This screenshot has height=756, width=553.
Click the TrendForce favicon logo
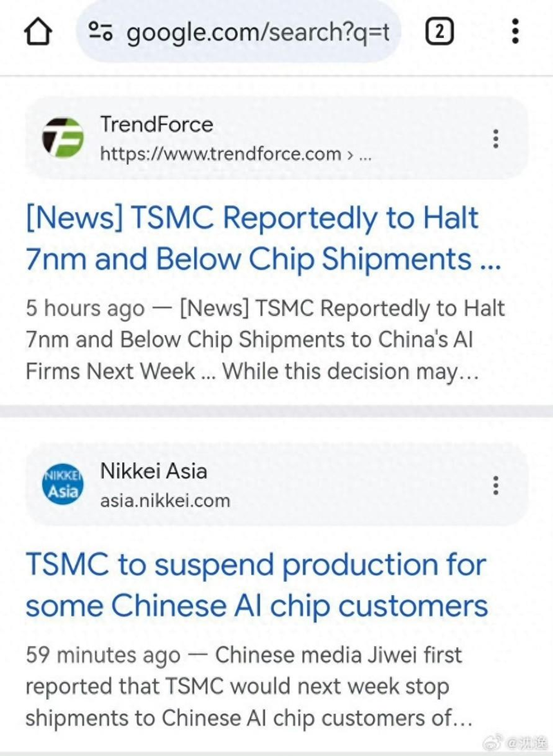point(62,138)
